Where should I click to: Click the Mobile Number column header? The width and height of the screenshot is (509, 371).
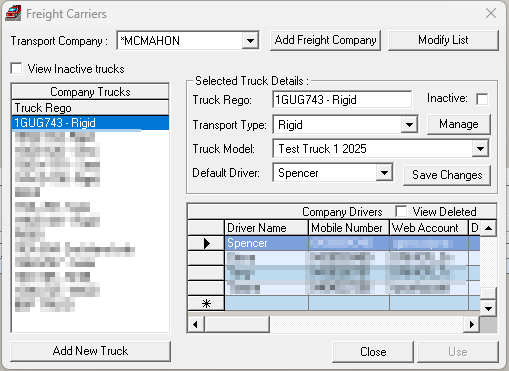click(x=349, y=228)
